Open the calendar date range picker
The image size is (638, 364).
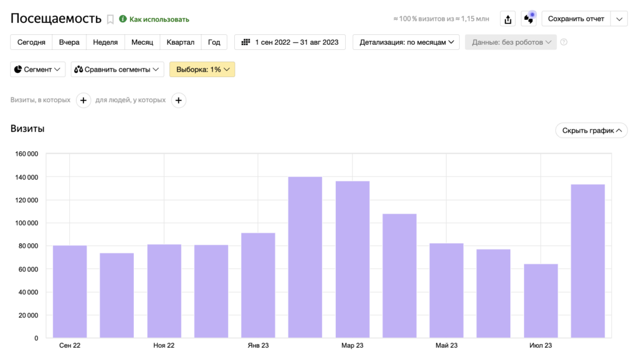coord(290,42)
